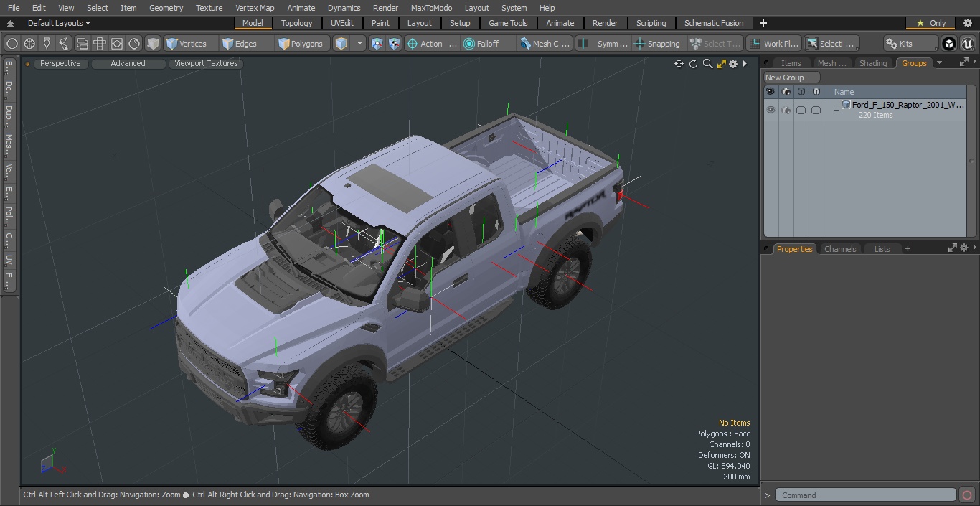Open the Falloff menu

coord(488,44)
